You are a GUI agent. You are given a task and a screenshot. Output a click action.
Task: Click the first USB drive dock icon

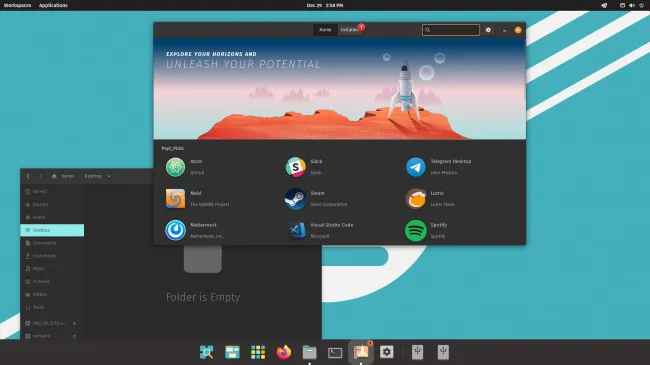click(417, 352)
